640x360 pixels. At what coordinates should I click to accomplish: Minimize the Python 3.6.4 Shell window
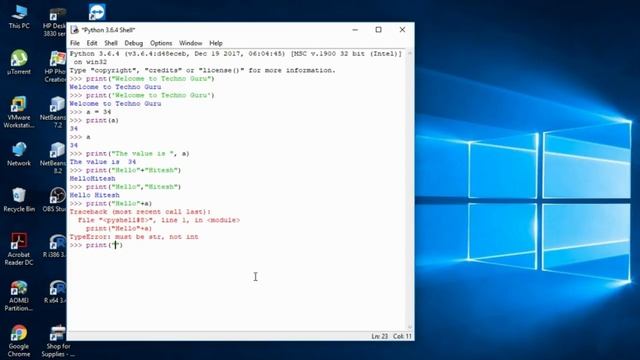(355, 30)
